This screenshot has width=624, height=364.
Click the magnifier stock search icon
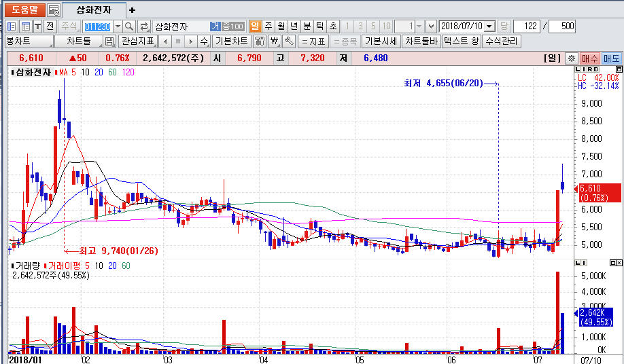click(129, 26)
